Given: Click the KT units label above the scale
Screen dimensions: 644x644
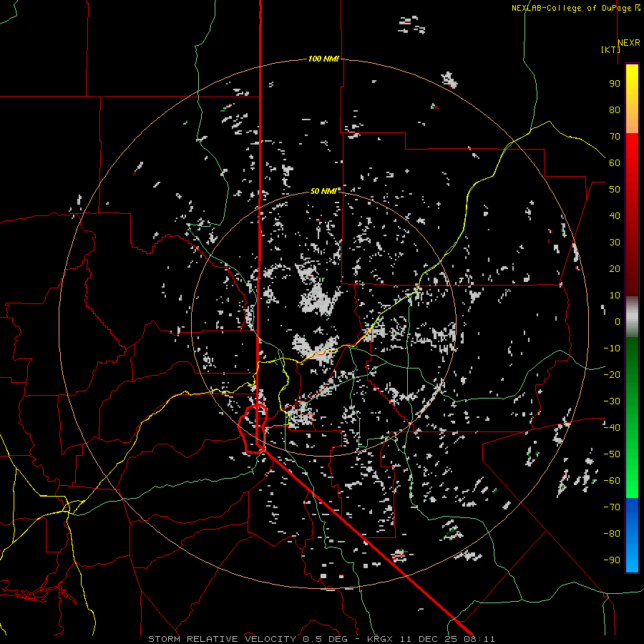Looking at the screenshot, I should (x=610, y=49).
